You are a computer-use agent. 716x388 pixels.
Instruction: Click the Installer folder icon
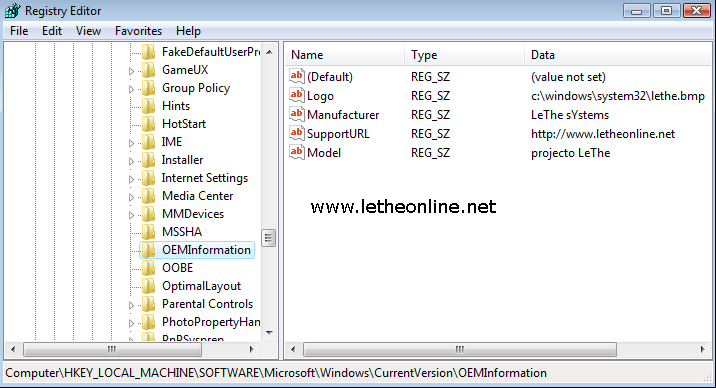click(148, 160)
